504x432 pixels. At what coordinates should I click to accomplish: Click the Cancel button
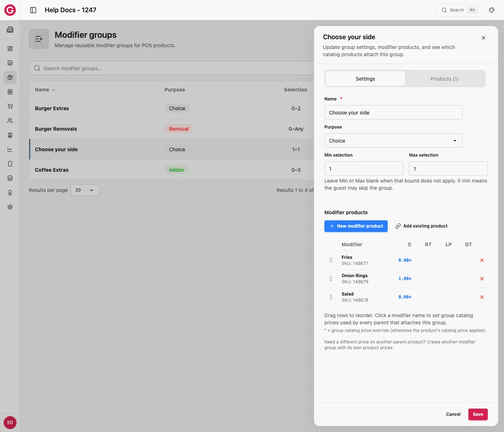(x=453, y=414)
